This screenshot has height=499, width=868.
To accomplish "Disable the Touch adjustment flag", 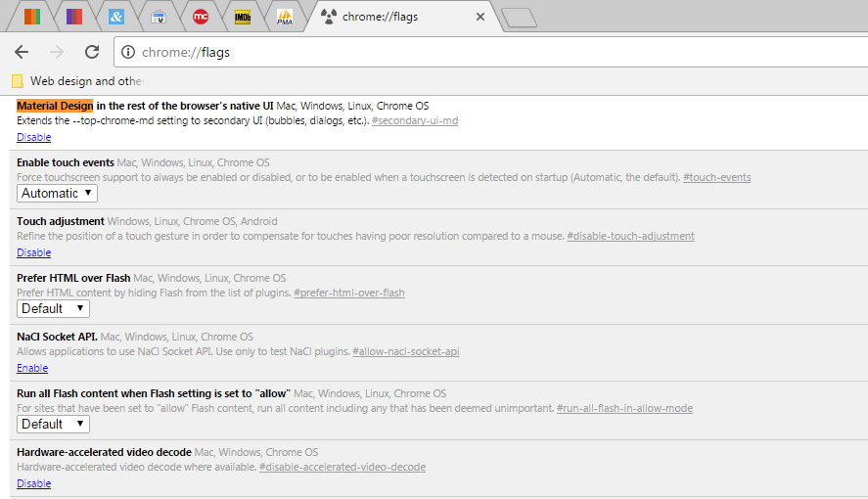I will [34, 252].
